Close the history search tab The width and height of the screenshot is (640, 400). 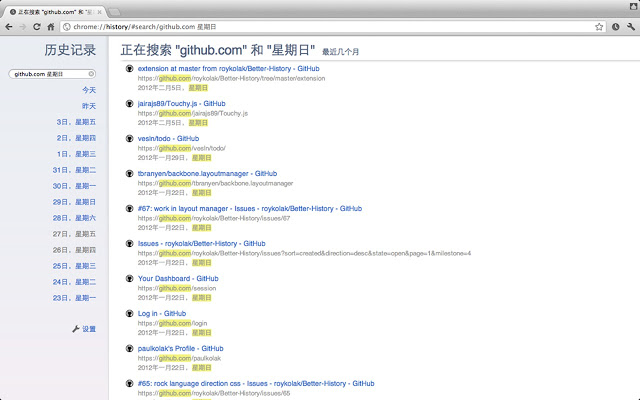click(99, 12)
